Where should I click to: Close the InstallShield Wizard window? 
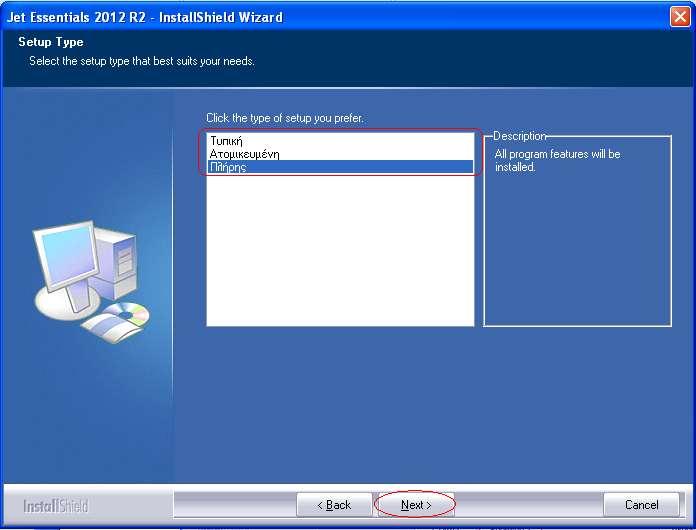(680, 17)
